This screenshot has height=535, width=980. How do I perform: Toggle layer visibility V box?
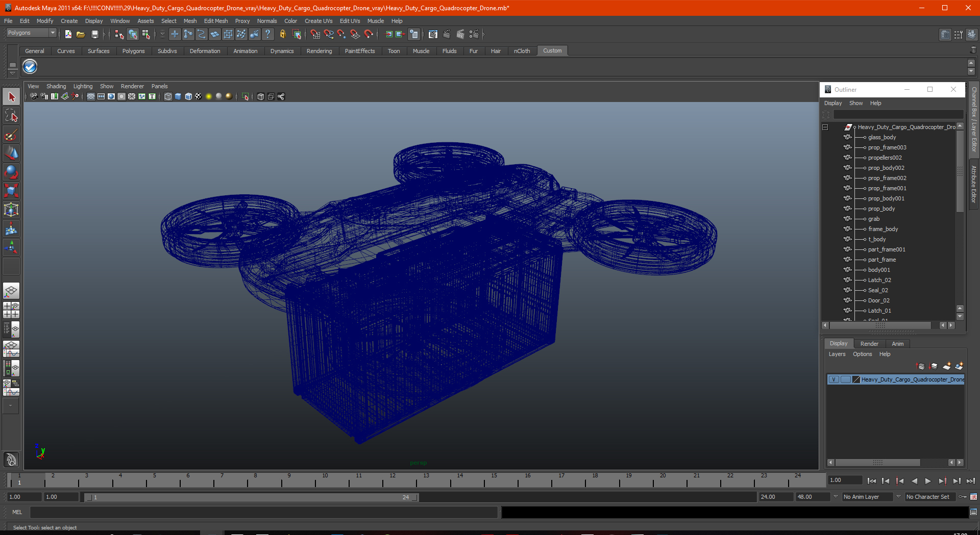point(834,379)
